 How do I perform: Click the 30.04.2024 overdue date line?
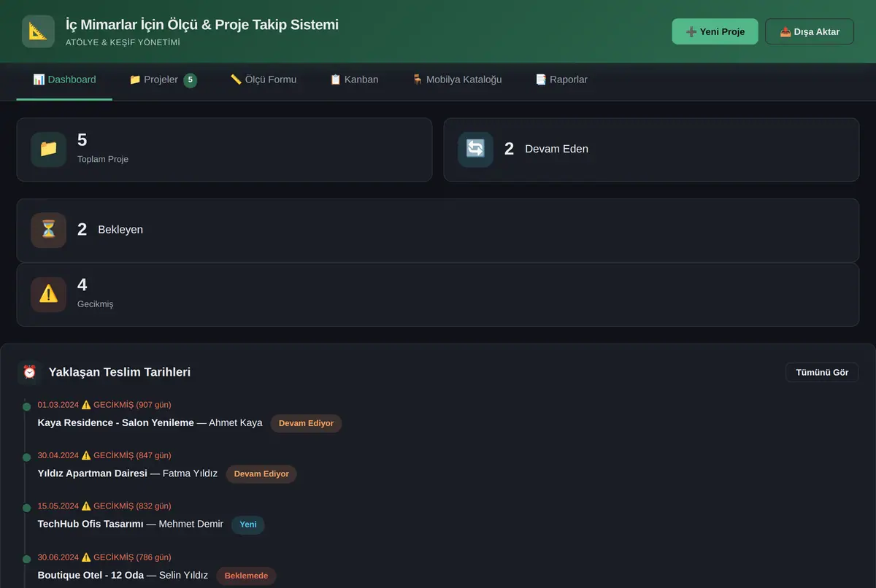[x=104, y=455]
